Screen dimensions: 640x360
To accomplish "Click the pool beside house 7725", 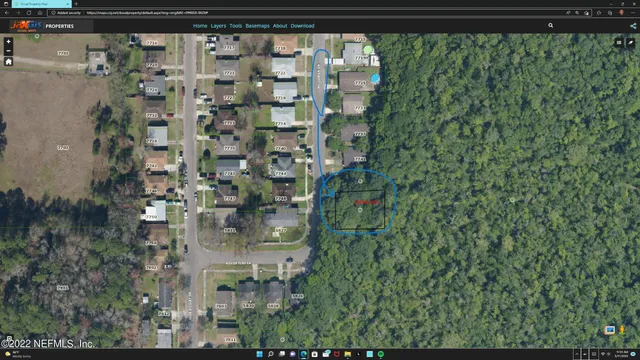I will pos(375,78).
